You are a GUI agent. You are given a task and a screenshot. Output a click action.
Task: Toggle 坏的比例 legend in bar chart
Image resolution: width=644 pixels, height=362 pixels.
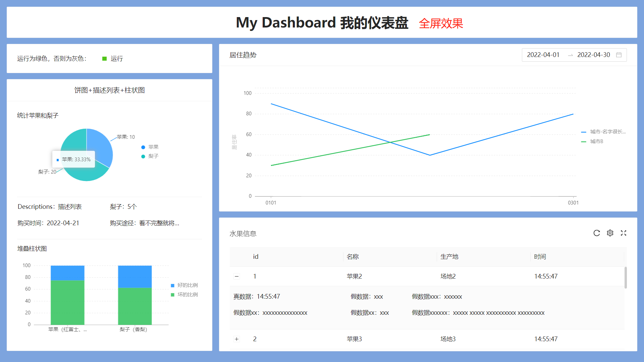pyautogui.click(x=184, y=295)
